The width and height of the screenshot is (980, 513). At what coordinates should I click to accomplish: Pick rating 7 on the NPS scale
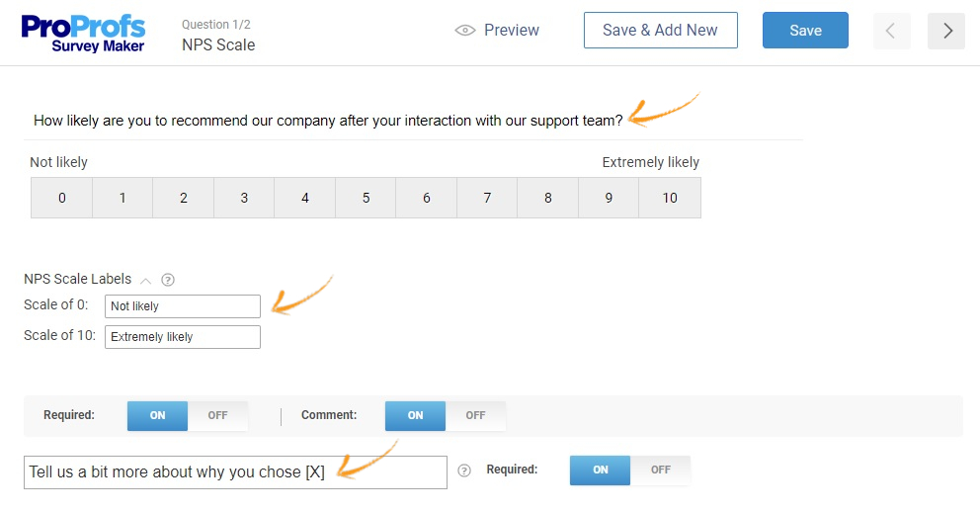[487, 198]
